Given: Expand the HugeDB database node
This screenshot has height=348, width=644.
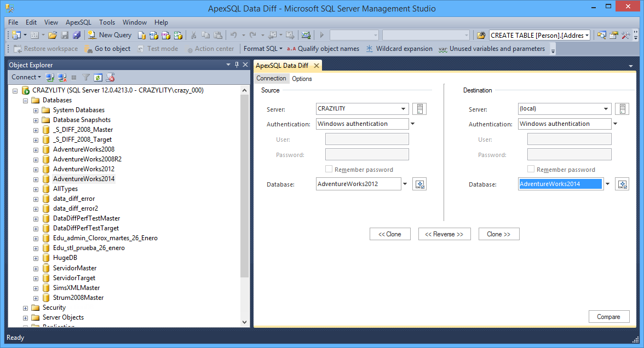Looking at the screenshot, I should coord(36,258).
